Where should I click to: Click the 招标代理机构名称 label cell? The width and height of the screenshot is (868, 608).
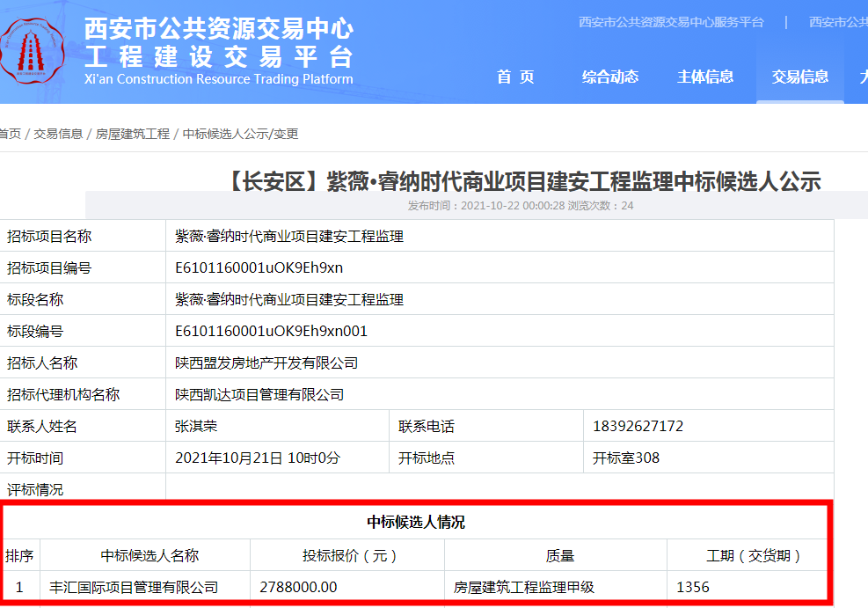point(83,395)
